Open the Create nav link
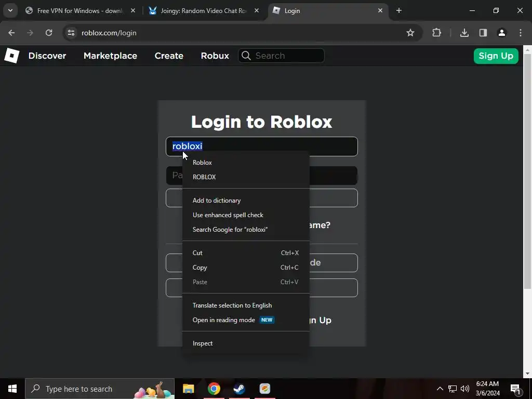Image resolution: width=532 pixels, height=399 pixels. (169, 56)
